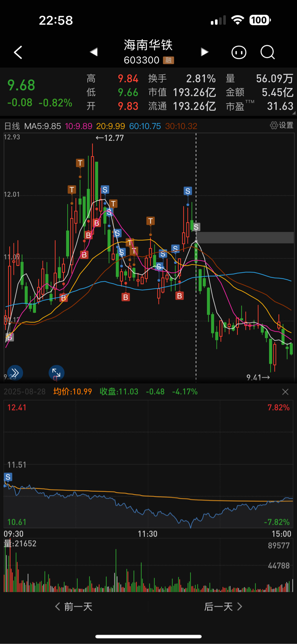Open chart 设置 gear

coord(282,125)
